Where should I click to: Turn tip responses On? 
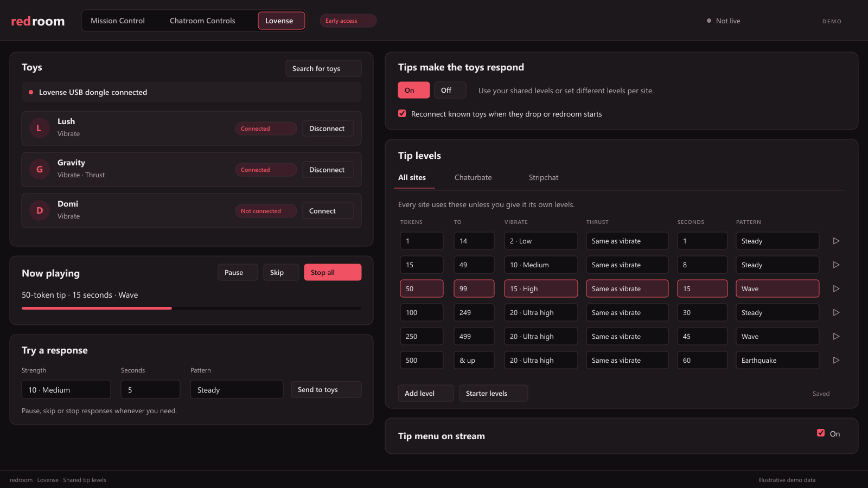(414, 90)
